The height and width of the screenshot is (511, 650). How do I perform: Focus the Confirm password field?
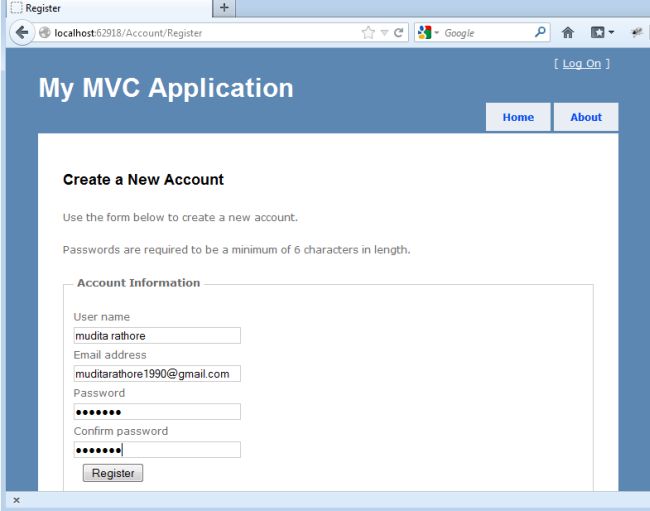point(157,450)
